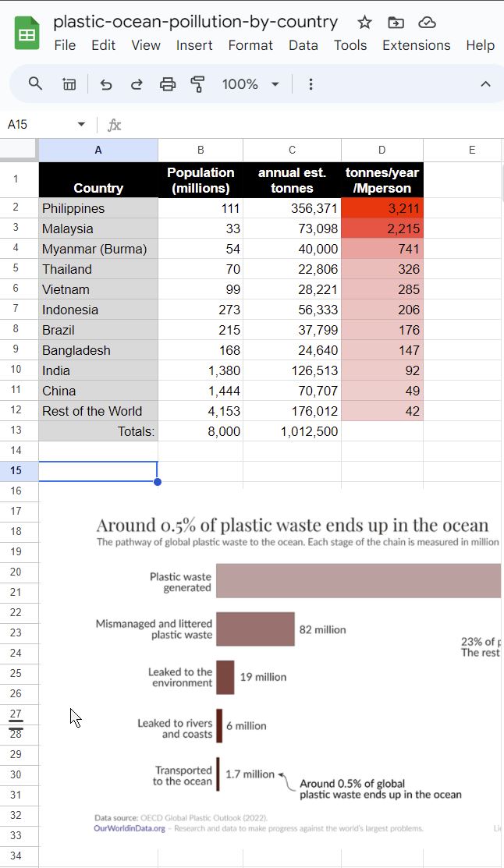Viewport: 504px width, 868px height.
Task: Click the Philippines cell
Action: tap(98, 208)
